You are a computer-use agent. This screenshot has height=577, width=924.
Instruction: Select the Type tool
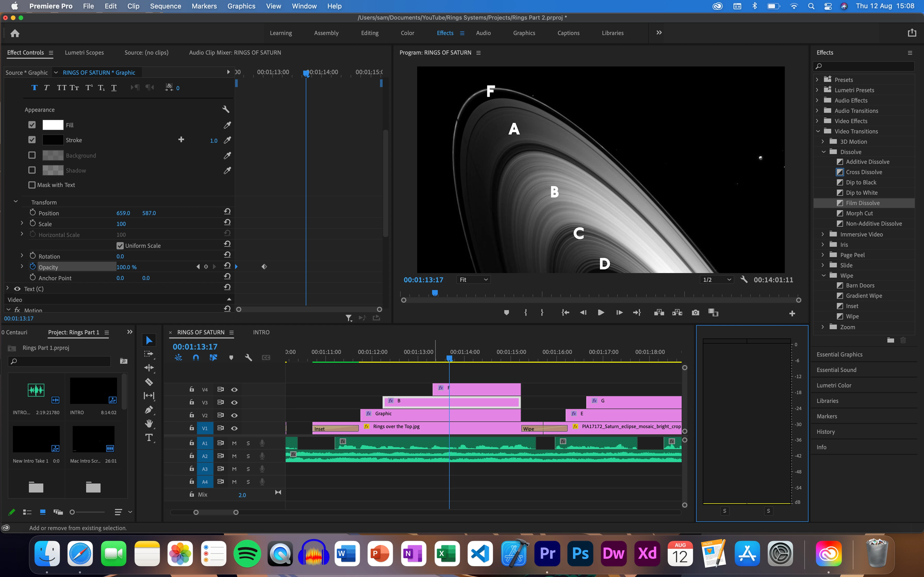tap(149, 438)
